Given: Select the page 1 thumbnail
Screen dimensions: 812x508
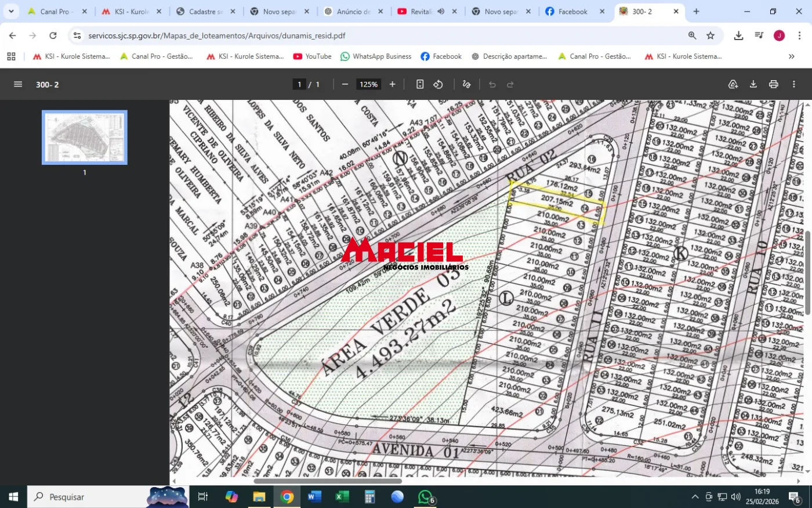Looking at the screenshot, I should click(85, 138).
